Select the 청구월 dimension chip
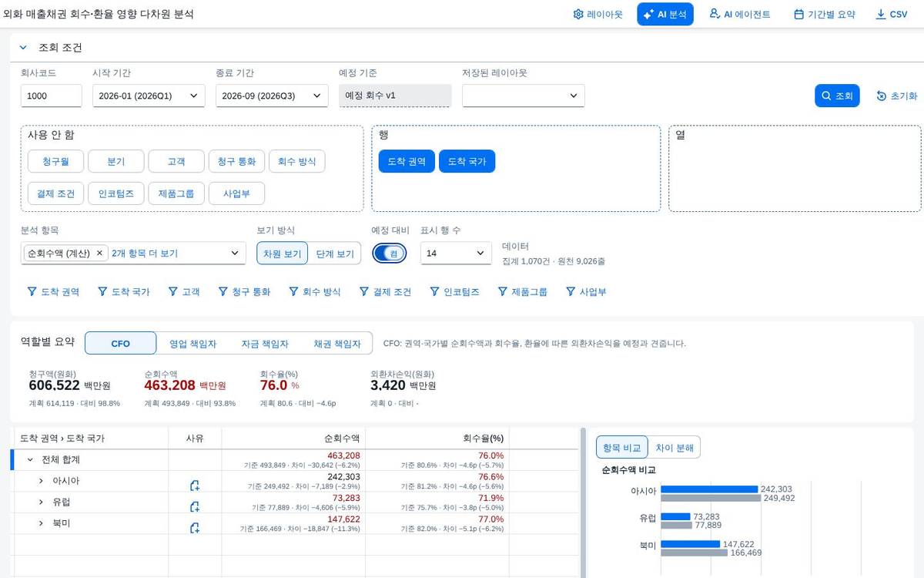 [55, 161]
